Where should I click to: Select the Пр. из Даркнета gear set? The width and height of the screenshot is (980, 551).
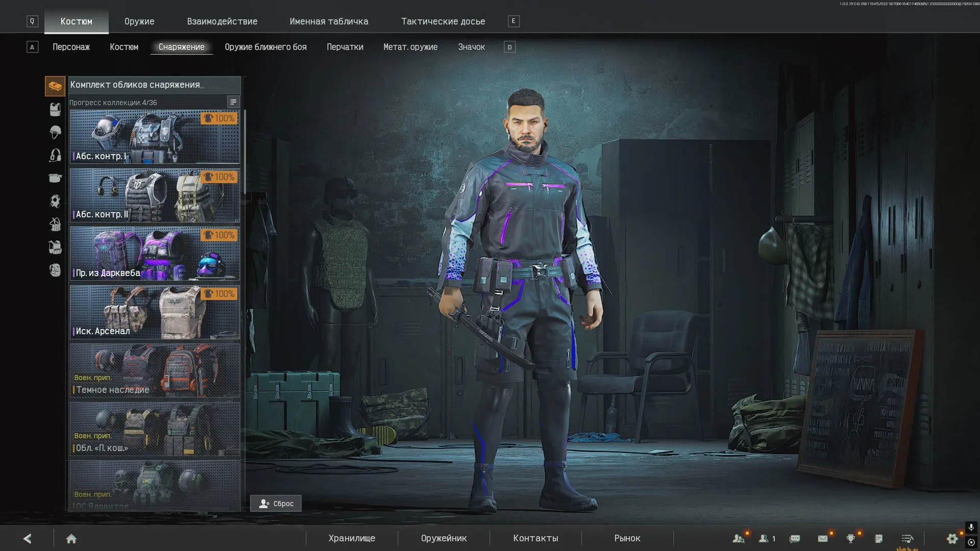(155, 254)
